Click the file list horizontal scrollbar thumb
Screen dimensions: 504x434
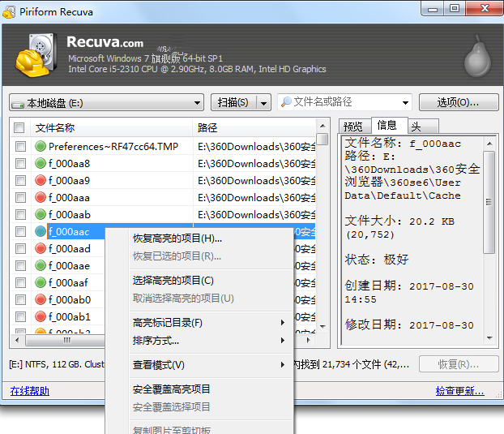66,340
